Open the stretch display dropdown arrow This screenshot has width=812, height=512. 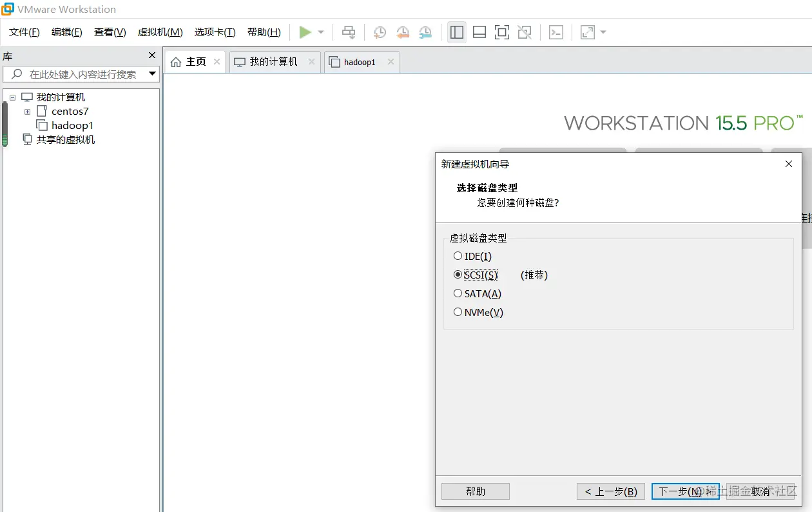[603, 32]
